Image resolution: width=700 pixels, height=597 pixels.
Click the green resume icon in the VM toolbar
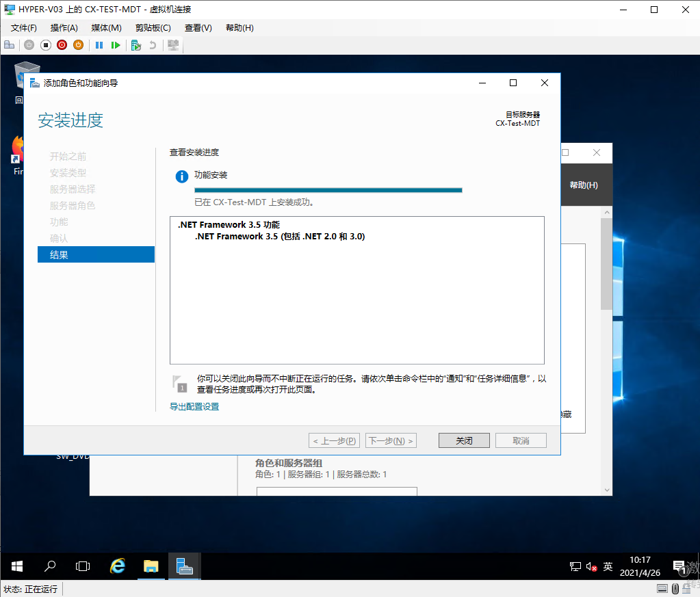coord(115,44)
